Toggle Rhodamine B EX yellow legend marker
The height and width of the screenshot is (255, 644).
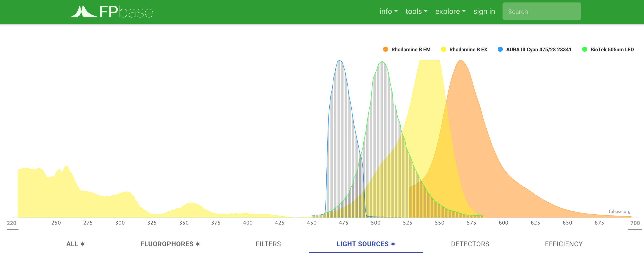click(x=443, y=49)
